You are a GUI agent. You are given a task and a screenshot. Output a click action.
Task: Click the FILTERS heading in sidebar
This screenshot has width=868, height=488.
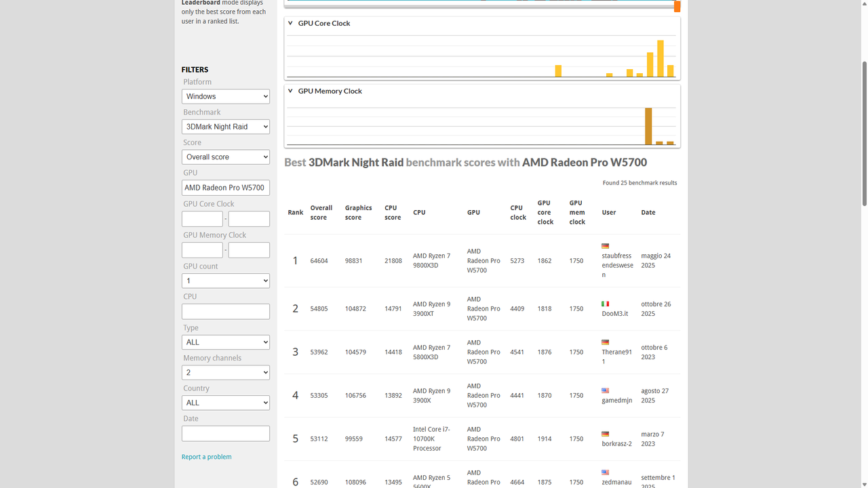click(x=195, y=70)
